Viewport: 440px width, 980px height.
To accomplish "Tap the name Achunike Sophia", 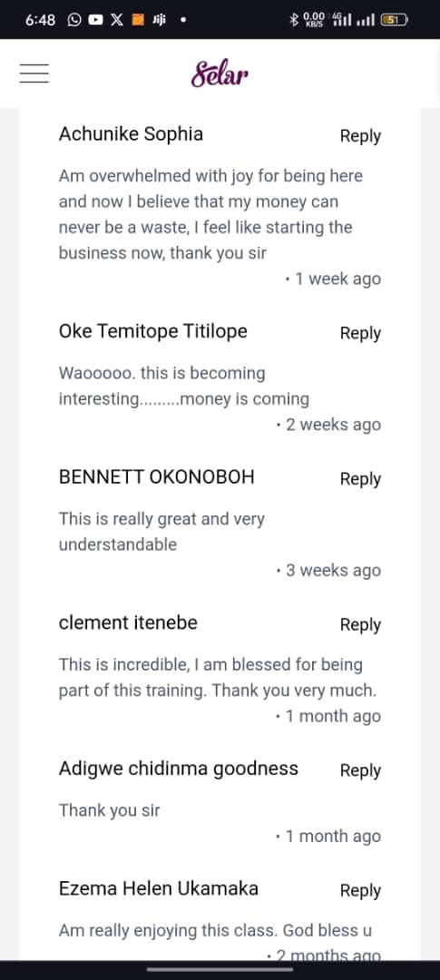I will click(x=131, y=133).
